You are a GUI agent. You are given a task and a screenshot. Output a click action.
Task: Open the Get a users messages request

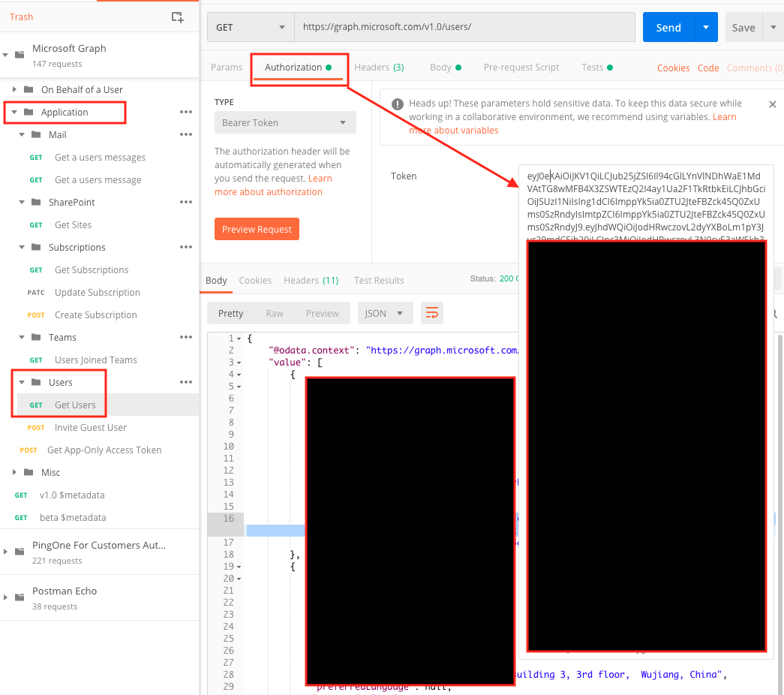pos(100,157)
